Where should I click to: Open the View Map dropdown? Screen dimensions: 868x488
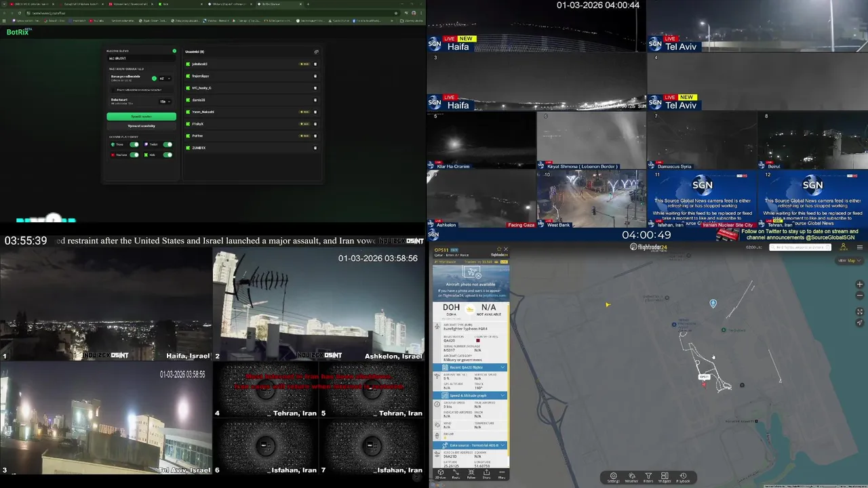tap(850, 260)
